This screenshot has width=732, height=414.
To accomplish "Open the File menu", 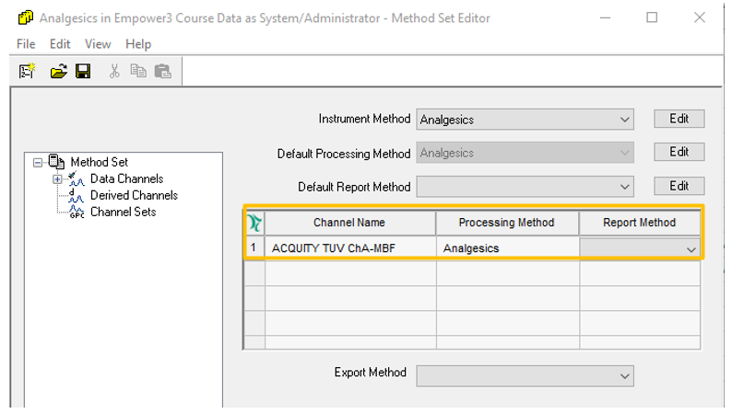I will click(26, 44).
